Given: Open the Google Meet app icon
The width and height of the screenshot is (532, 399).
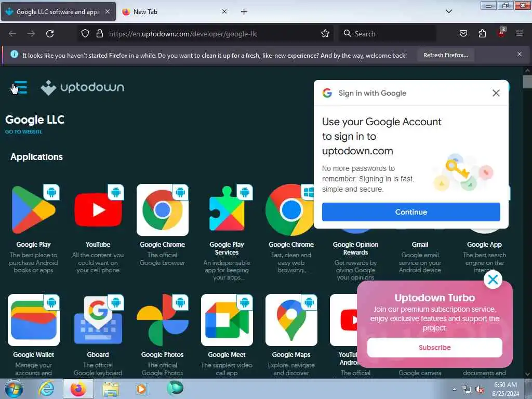Looking at the screenshot, I should click(227, 320).
